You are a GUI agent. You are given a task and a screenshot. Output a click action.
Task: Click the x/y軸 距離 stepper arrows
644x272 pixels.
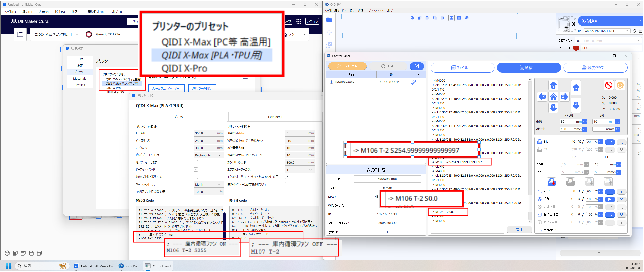(585, 122)
